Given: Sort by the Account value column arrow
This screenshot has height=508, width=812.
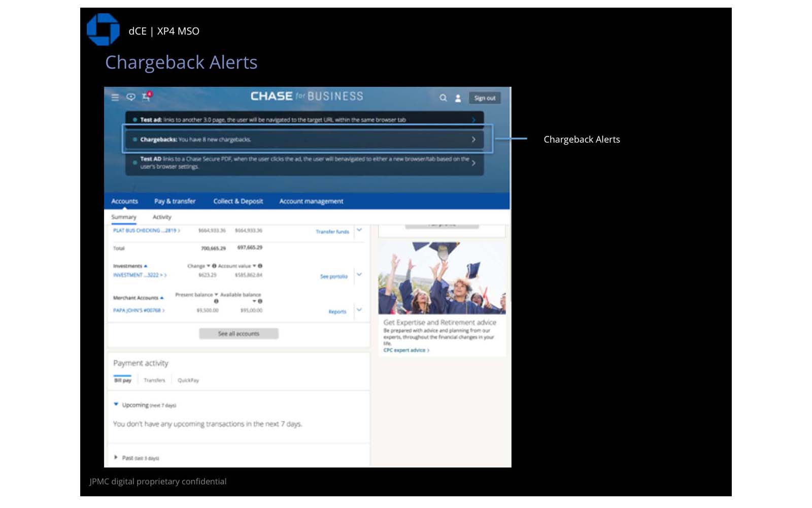Looking at the screenshot, I should pyautogui.click(x=254, y=266).
